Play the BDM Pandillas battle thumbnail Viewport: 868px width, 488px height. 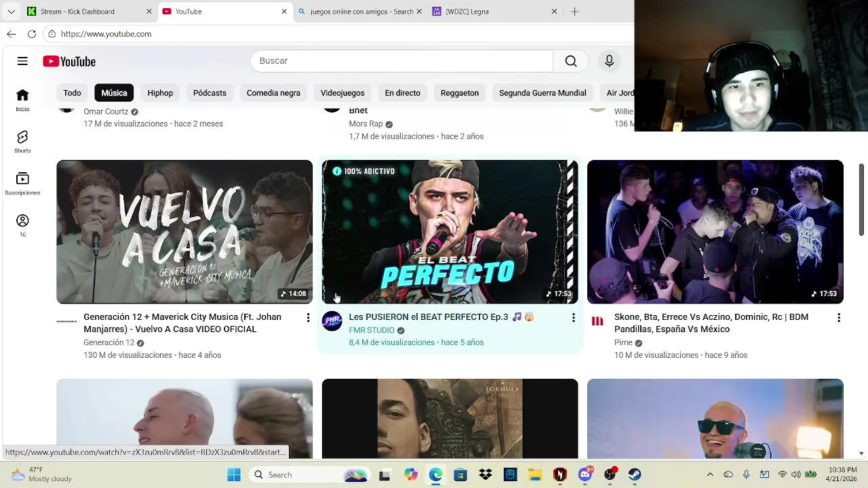coord(715,232)
